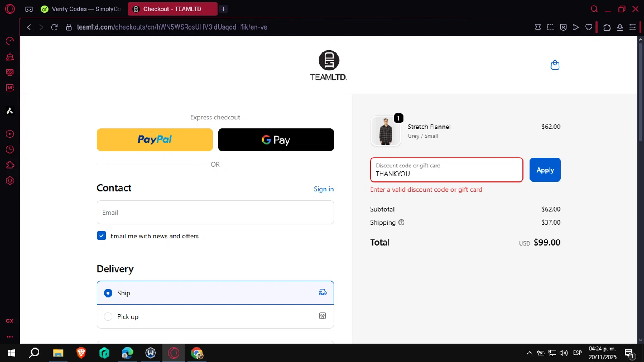Open the notification center icon

coord(630,354)
